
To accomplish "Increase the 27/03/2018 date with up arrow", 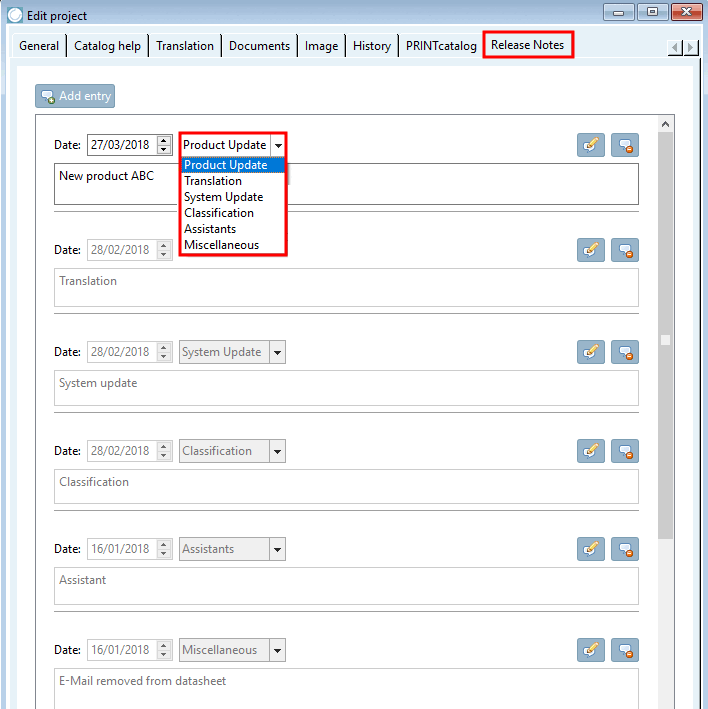I will 164,141.
